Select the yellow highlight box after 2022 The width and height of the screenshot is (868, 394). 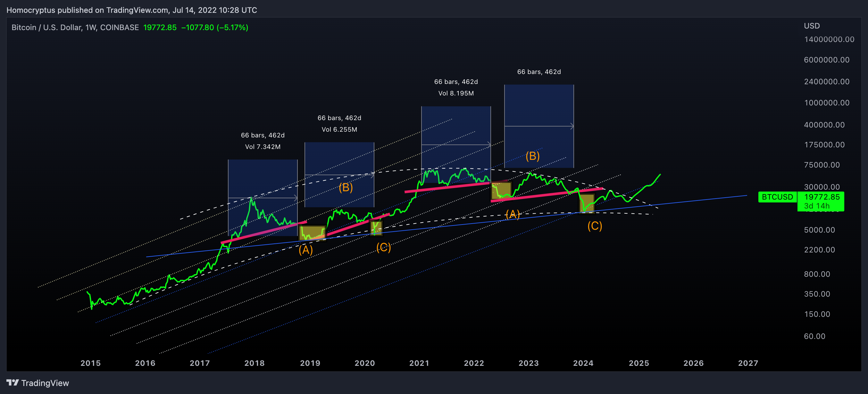pyautogui.click(x=501, y=191)
